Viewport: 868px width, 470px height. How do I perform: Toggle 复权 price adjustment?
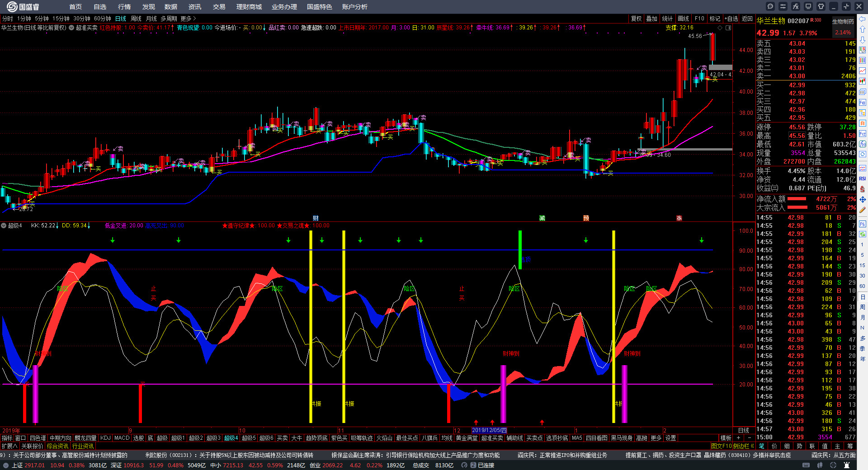[637, 19]
